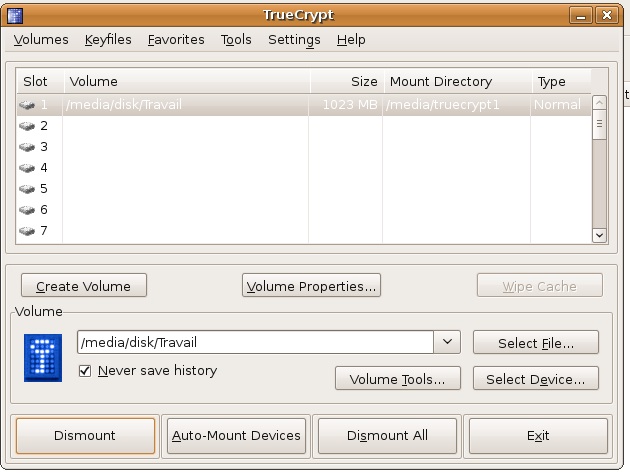630x475 pixels.
Task: Click the slot 3 drive icon
Action: pyautogui.click(x=27, y=147)
